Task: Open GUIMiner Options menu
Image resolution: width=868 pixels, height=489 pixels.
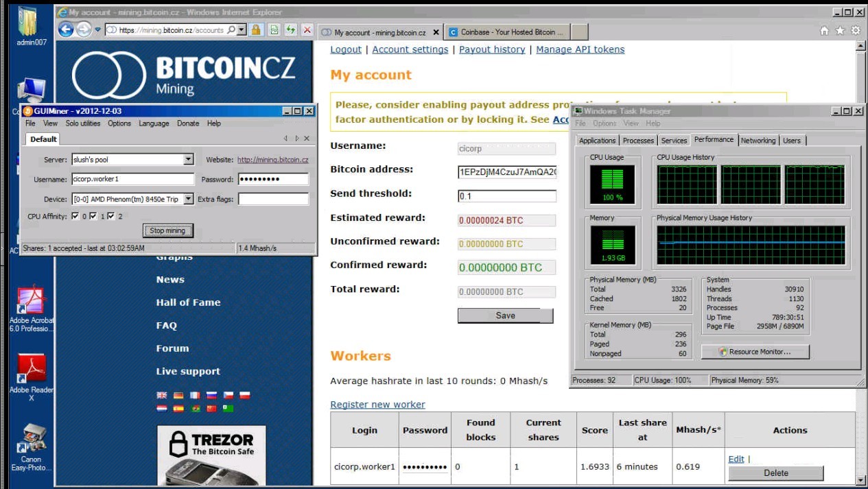Action: [x=119, y=123]
